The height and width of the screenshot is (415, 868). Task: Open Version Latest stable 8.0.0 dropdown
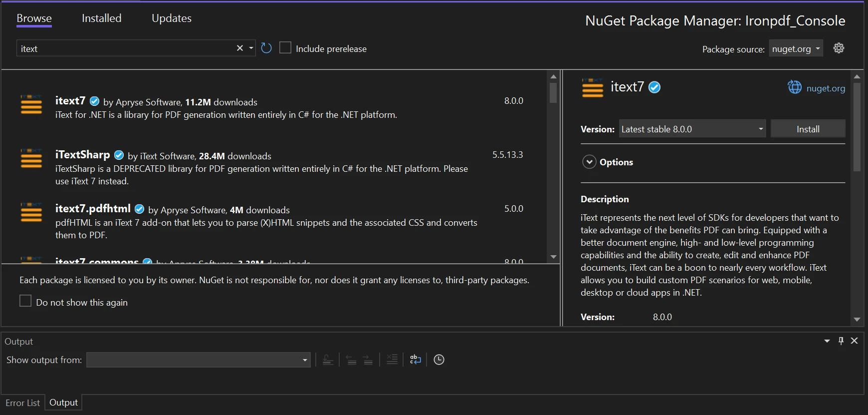(x=692, y=129)
